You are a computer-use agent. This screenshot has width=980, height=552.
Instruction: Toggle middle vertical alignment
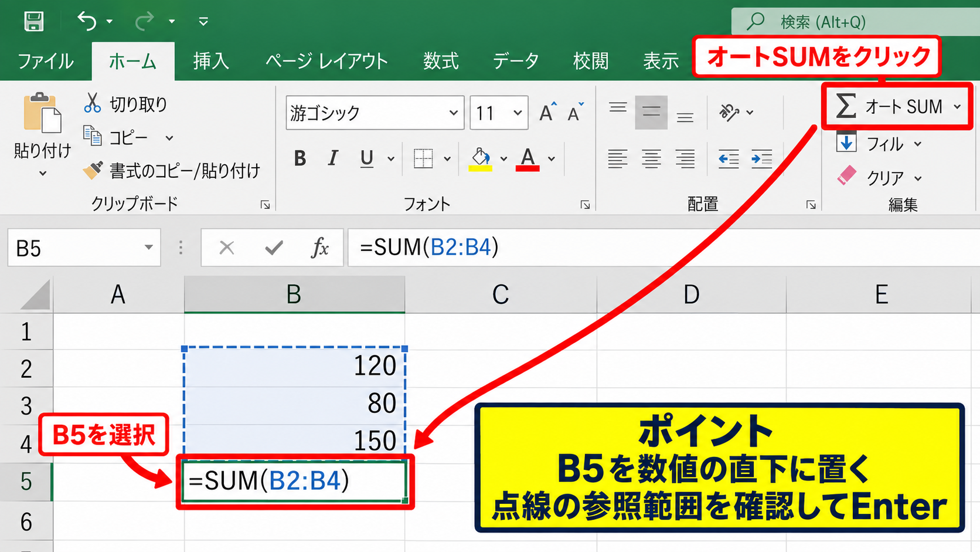[651, 111]
